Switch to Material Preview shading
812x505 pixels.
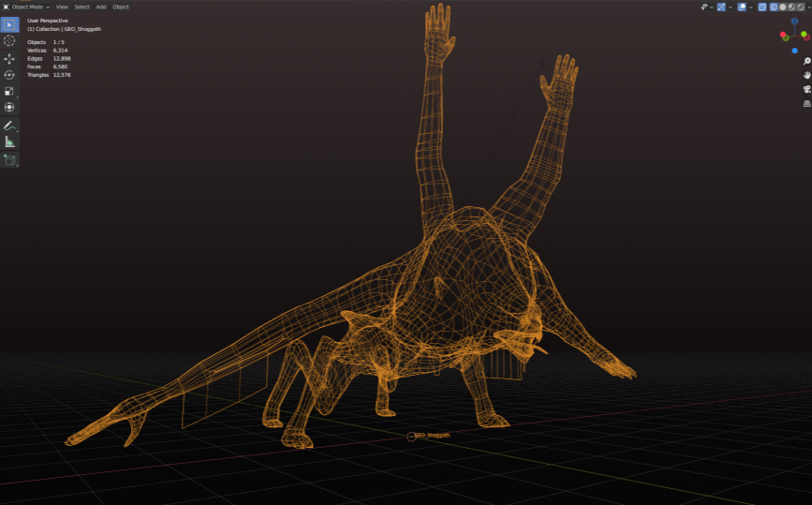coord(791,7)
